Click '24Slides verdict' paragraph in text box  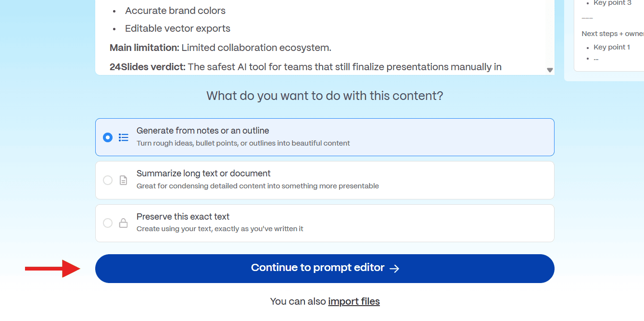tap(305, 67)
